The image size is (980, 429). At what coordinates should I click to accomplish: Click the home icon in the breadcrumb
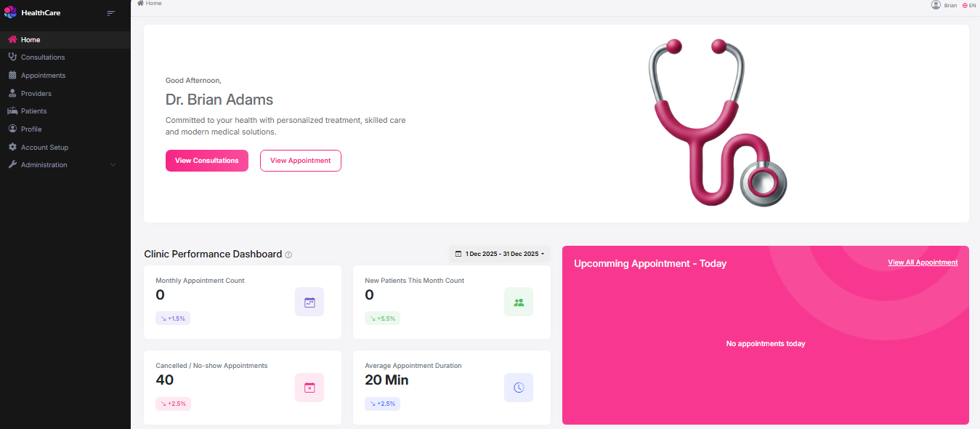[x=140, y=4]
